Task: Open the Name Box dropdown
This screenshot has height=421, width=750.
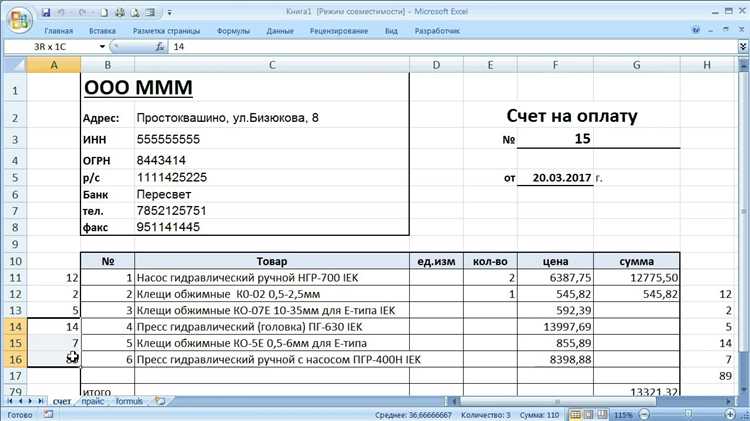Action: click(102, 47)
